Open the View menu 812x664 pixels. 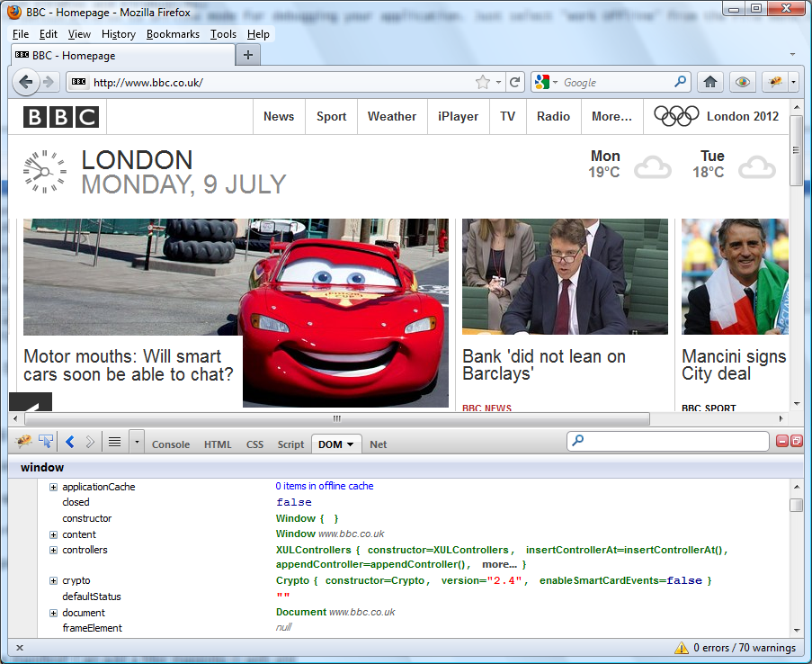pyautogui.click(x=79, y=34)
